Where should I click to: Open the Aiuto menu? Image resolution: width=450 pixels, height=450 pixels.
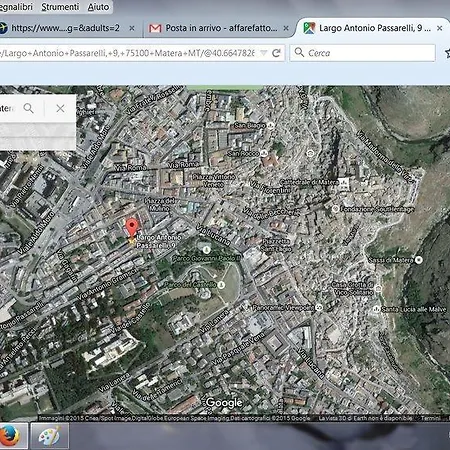pyautogui.click(x=98, y=7)
